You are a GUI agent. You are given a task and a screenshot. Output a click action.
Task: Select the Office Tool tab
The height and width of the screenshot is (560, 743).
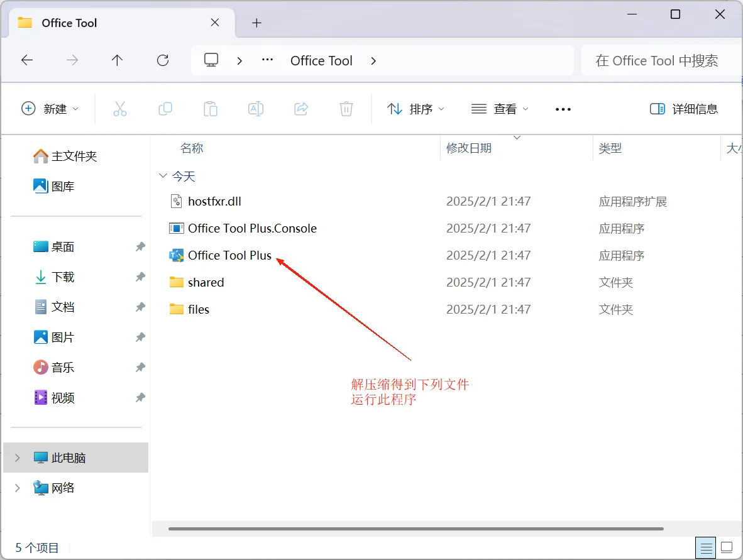click(69, 23)
